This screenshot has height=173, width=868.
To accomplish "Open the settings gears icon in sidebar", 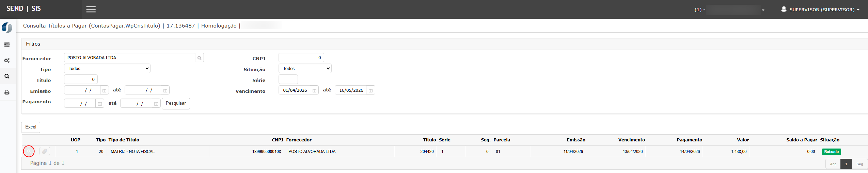I will tap(7, 60).
